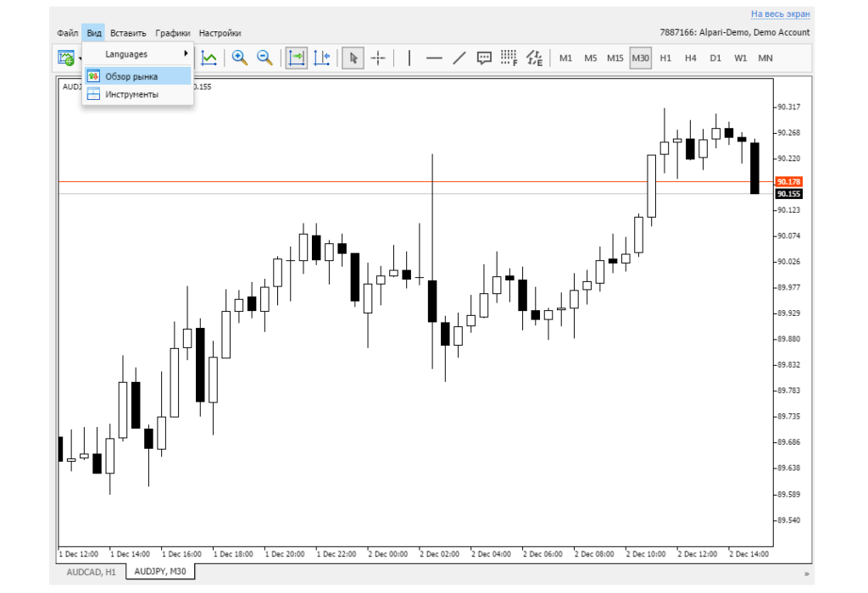This screenshot has height=593, width=868.
Task: Click the new chart icon
Action: tap(66, 58)
